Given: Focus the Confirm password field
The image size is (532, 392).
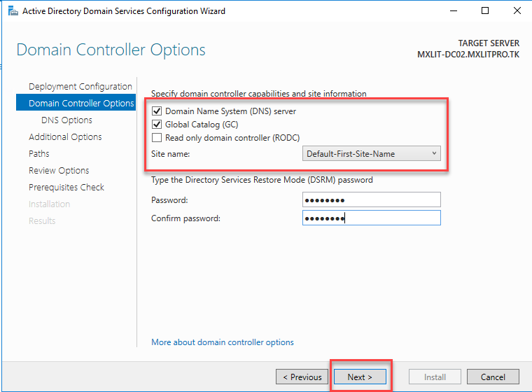Looking at the screenshot, I should point(372,218).
